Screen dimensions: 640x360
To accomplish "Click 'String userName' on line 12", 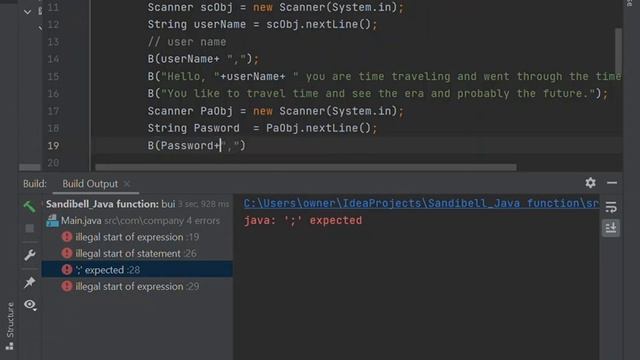I will pyautogui.click(x=197, y=24).
